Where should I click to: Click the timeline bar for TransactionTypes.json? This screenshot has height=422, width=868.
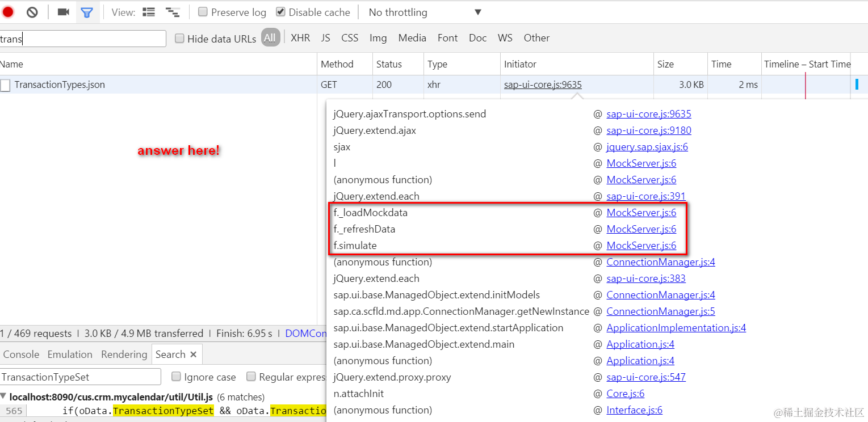857,85
